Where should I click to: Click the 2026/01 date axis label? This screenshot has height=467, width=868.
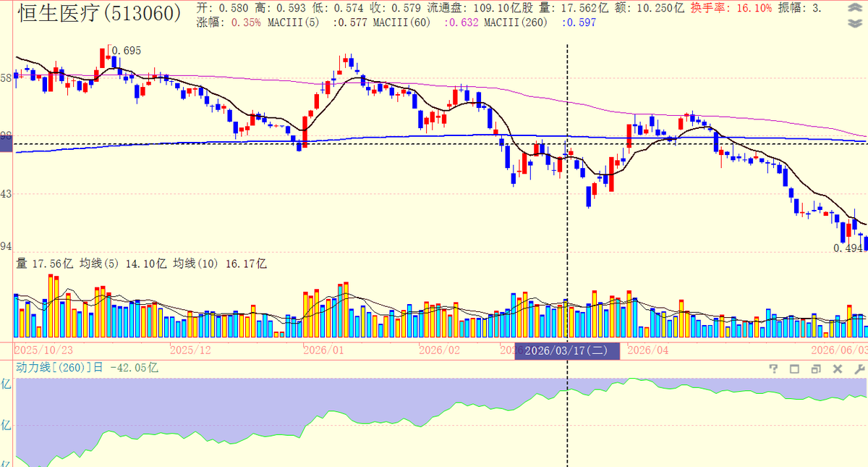click(x=323, y=350)
